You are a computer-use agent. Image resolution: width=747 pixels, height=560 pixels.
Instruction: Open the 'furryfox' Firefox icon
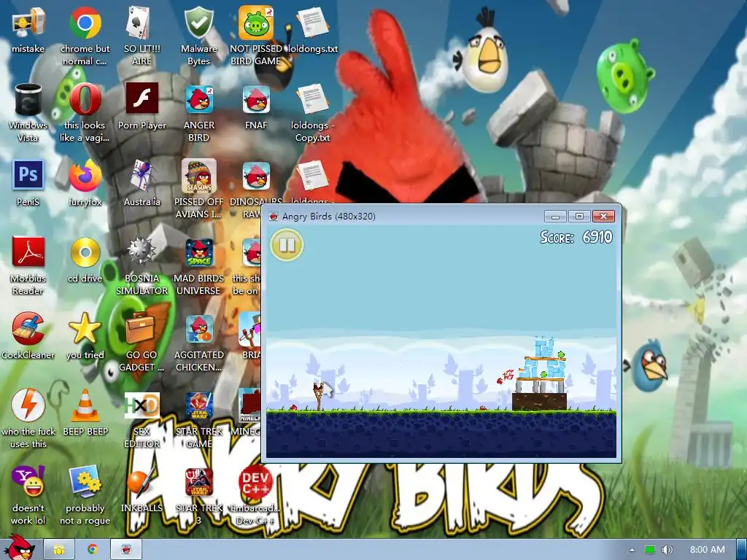coord(85,175)
